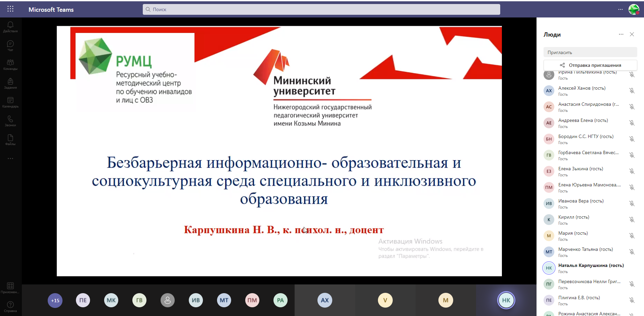Image resolution: width=644 pixels, height=316 pixels.
Task: Expand more apps ellipsis in left sidebar
Action: tap(10, 158)
